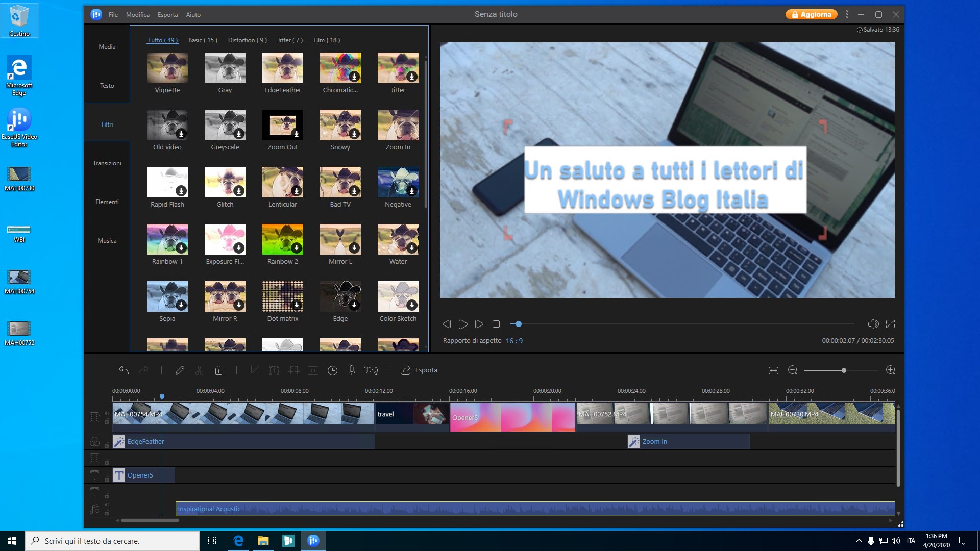Zoom out the timeline
Viewport: 980px width, 551px height.
click(x=793, y=370)
